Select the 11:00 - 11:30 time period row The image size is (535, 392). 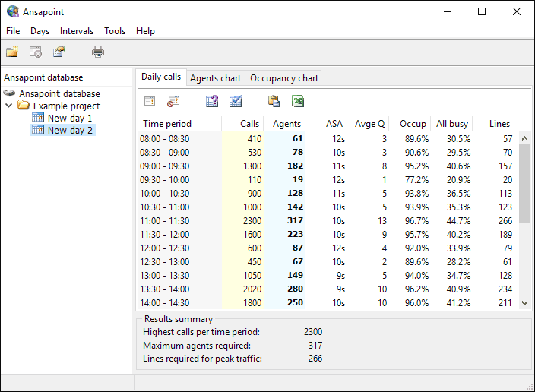coord(326,221)
